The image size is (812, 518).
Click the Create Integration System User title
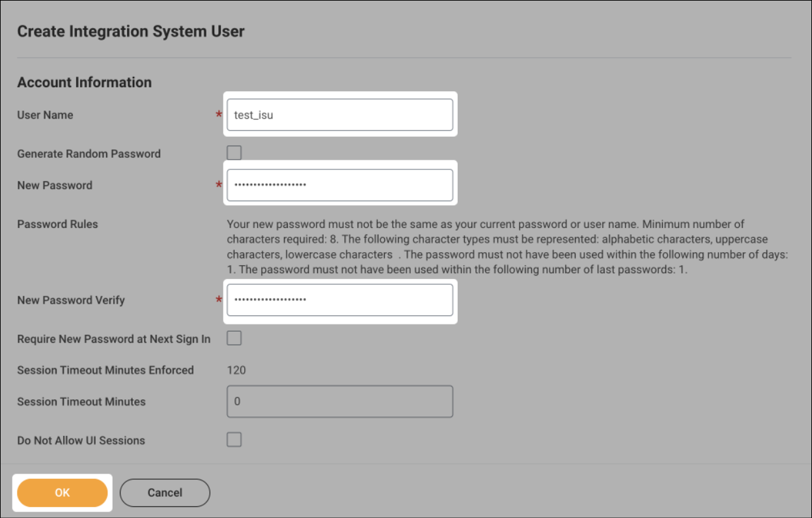tap(131, 31)
